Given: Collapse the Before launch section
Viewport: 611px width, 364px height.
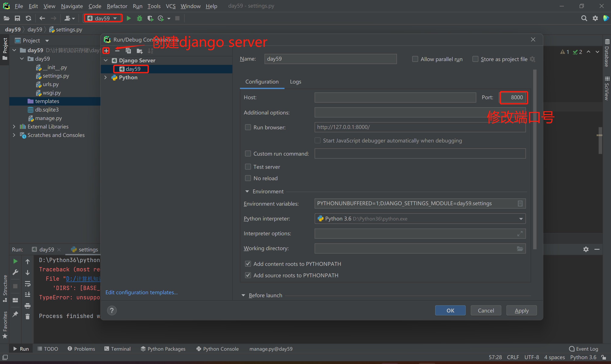Looking at the screenshot, I should (243, 296).
